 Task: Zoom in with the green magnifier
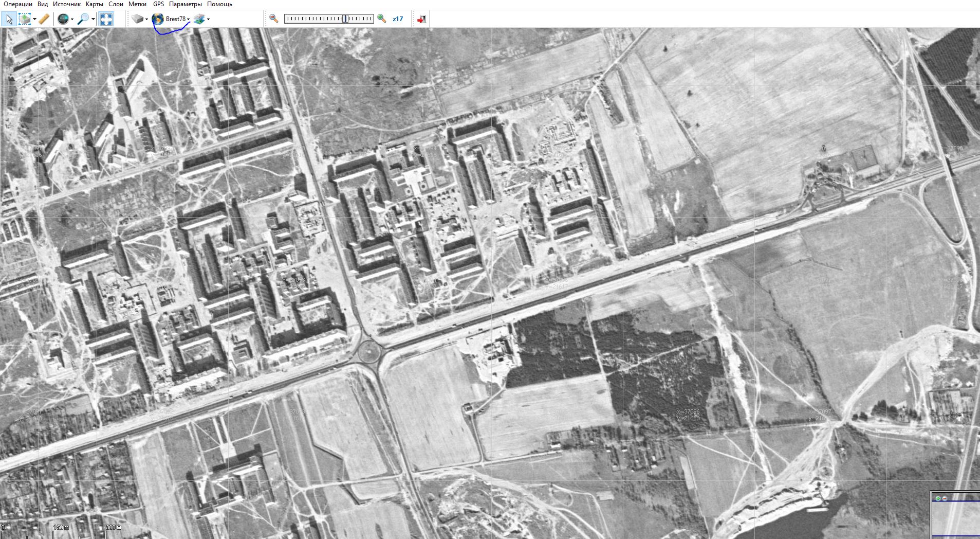pyautogui.click(x=381, y=19)
